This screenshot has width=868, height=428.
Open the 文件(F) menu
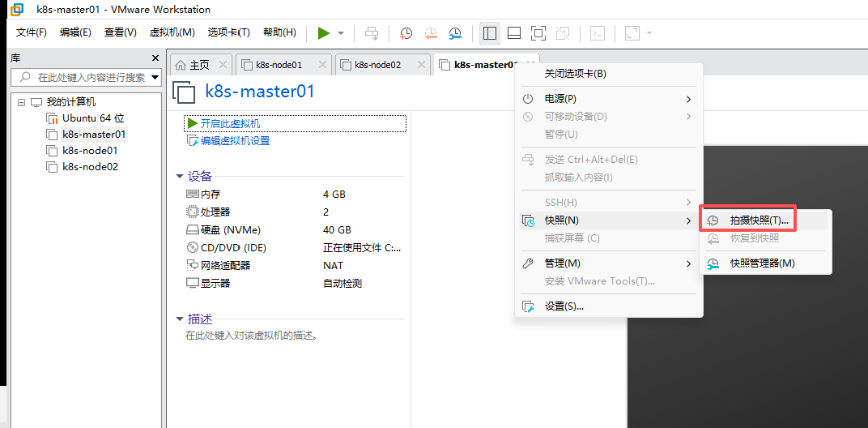pos(32,32)
